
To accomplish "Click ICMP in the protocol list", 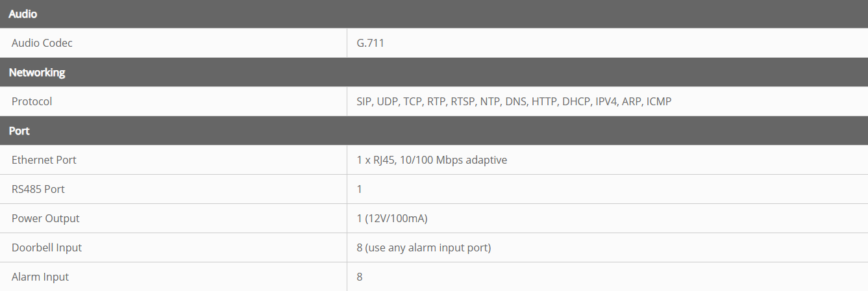I will tap(659, 101).
